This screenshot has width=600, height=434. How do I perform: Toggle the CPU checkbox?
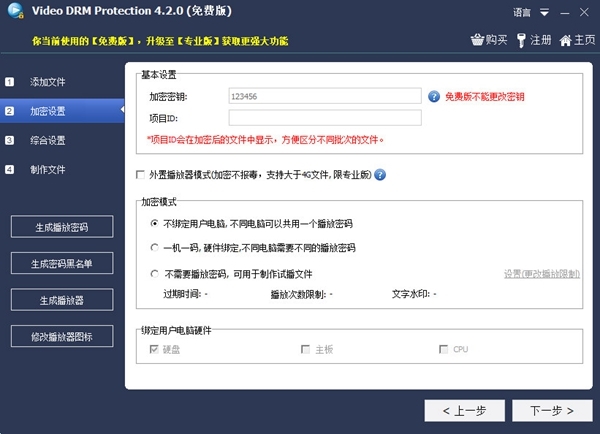pos(443,349)
